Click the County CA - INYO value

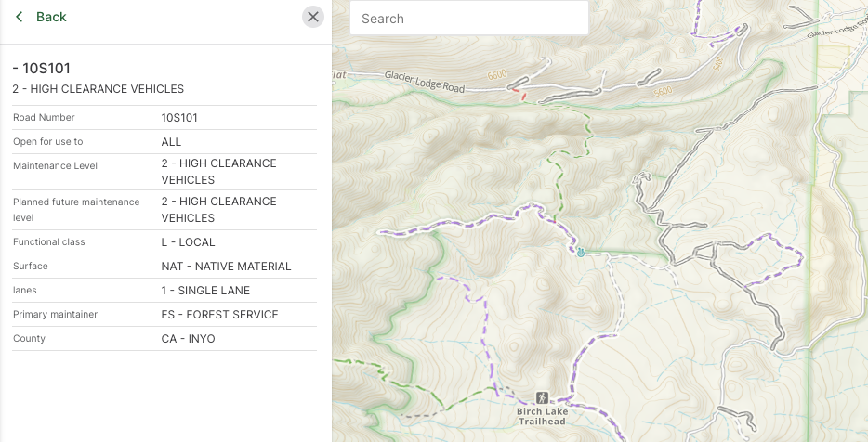188,339
